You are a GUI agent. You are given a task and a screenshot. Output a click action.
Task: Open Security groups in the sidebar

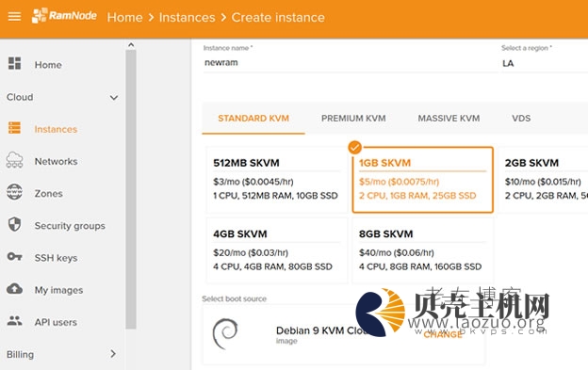[70, 226]
